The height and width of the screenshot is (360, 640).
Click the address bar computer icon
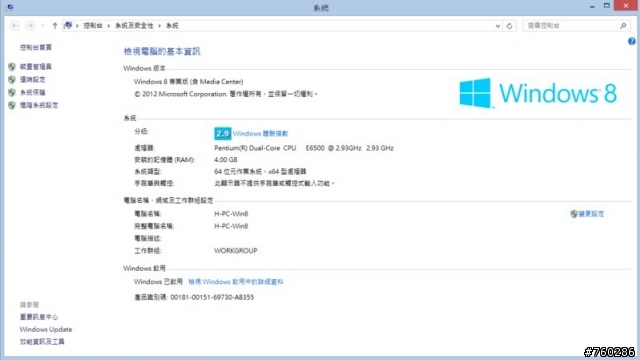point(68,25)
